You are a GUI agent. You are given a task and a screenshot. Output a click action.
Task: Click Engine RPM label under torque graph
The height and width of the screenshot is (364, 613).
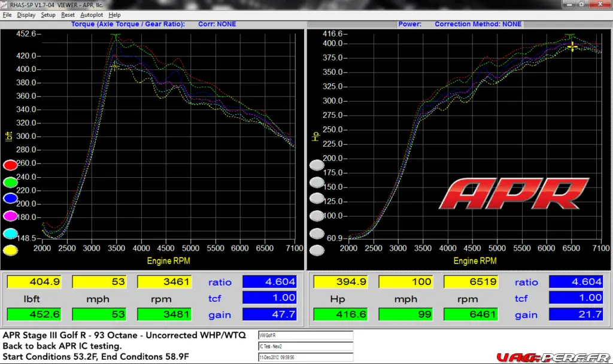168,261
